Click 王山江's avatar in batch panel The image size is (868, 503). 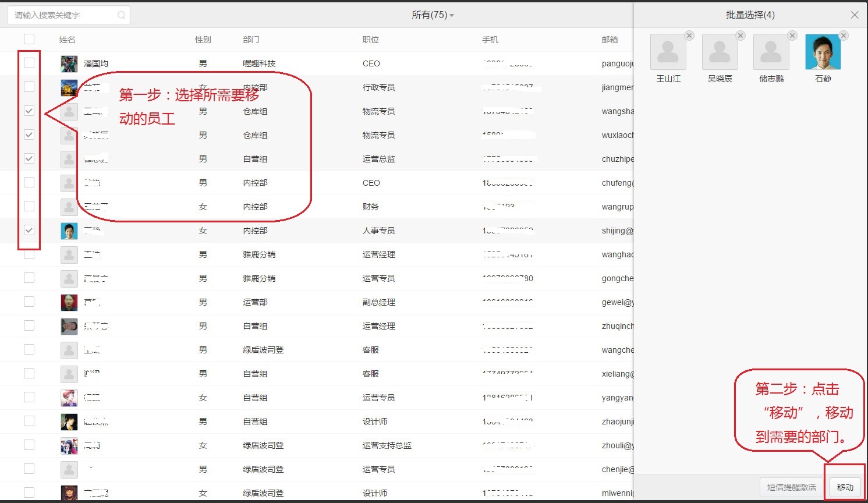coord(668,52)
